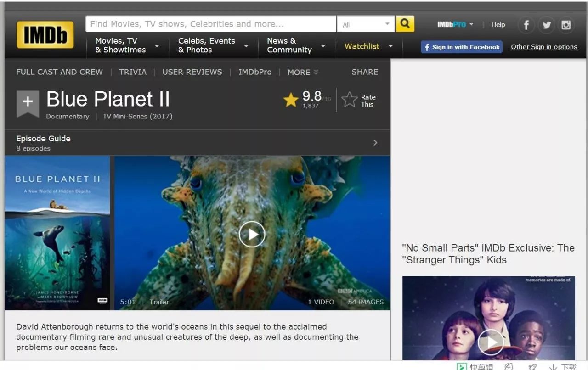This screenshot has height=370, width=588.
Task: Open the Blue Planet II poster thumbnail
Action: coord(57,233)
